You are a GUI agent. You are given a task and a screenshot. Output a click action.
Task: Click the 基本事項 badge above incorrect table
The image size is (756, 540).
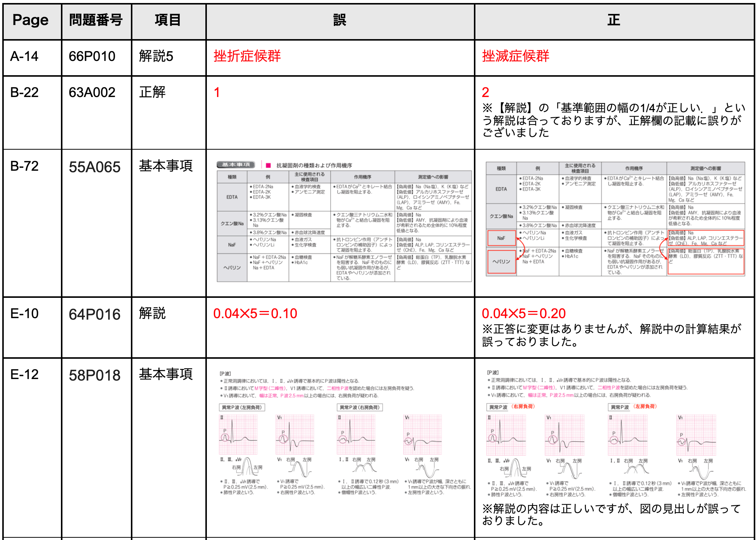236,165
